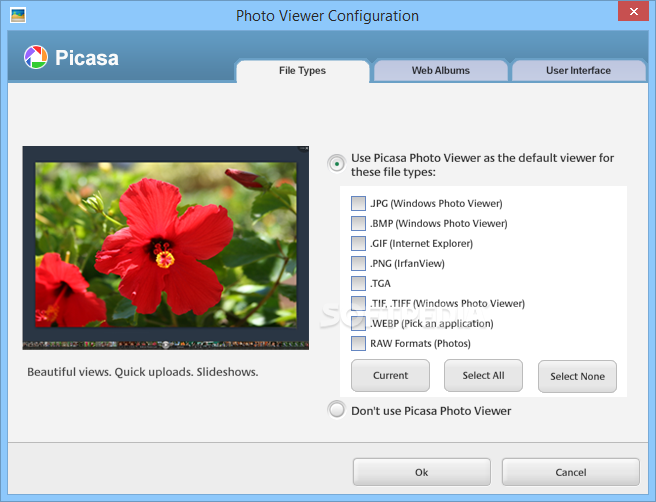
Task: Click the Photo Viewer Configuration title text
Action: click(327, 16)
